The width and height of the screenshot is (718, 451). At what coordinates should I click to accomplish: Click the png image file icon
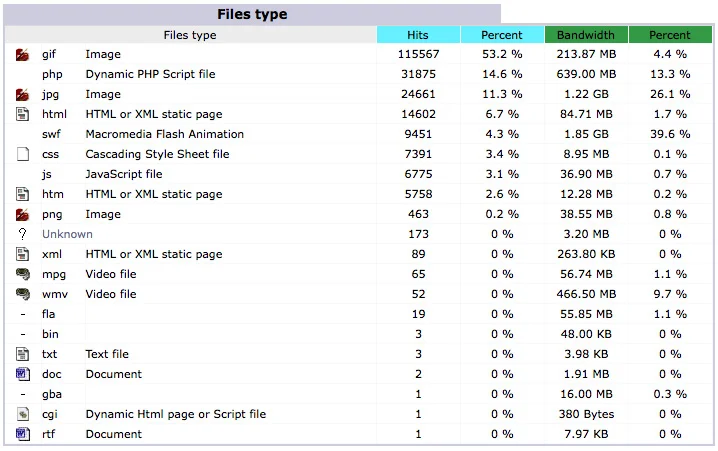23,215
